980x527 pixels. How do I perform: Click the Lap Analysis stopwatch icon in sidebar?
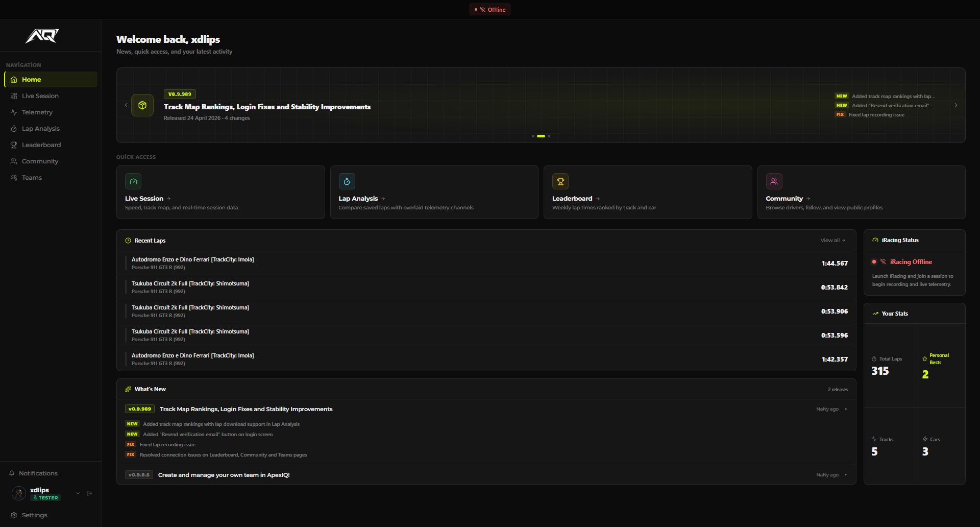coord(14,129)
